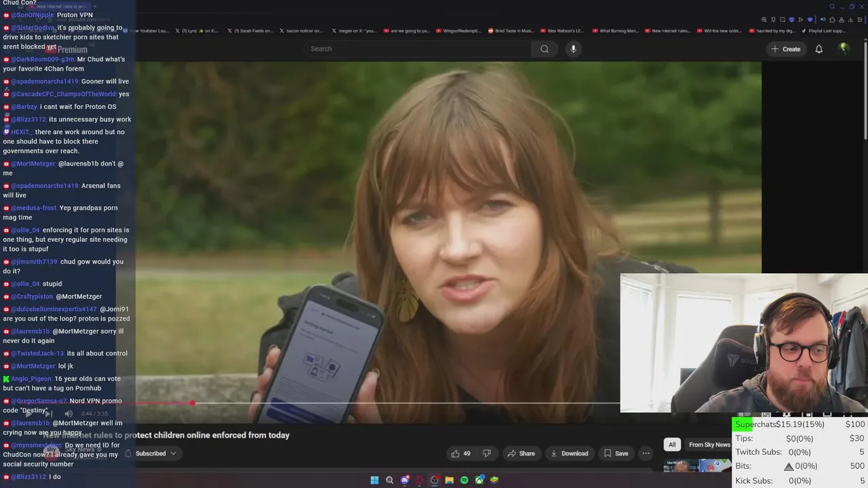The height and width of the screenshot is (488, 868).
Task: Click the browser zoom magnifier toolbar icon
Action: pos(764,20)
